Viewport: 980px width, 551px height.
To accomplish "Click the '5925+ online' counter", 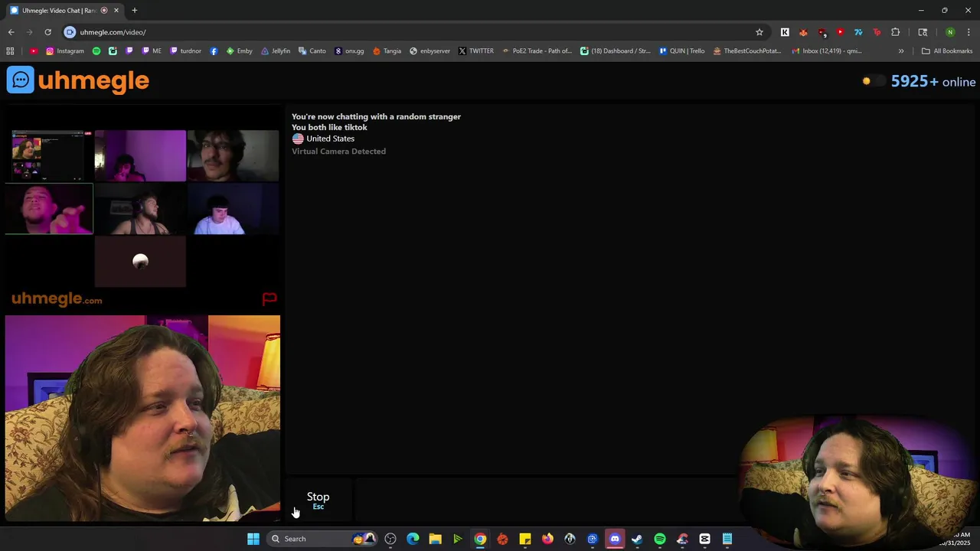I will [933, 81].
